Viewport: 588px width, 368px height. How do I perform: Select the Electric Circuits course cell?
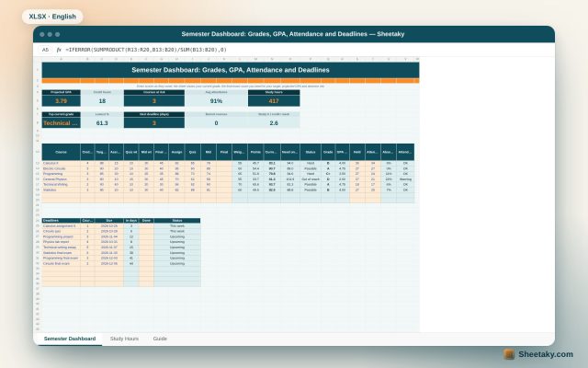pyautogui.click(x=62, y=168)
